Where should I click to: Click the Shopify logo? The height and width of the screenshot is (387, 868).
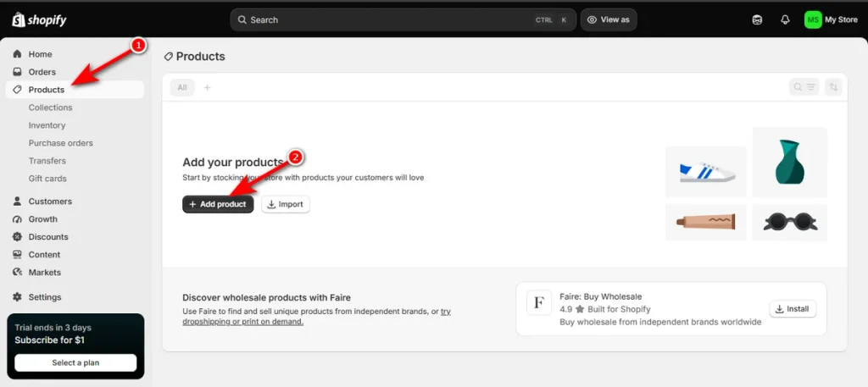click(39, 20)
